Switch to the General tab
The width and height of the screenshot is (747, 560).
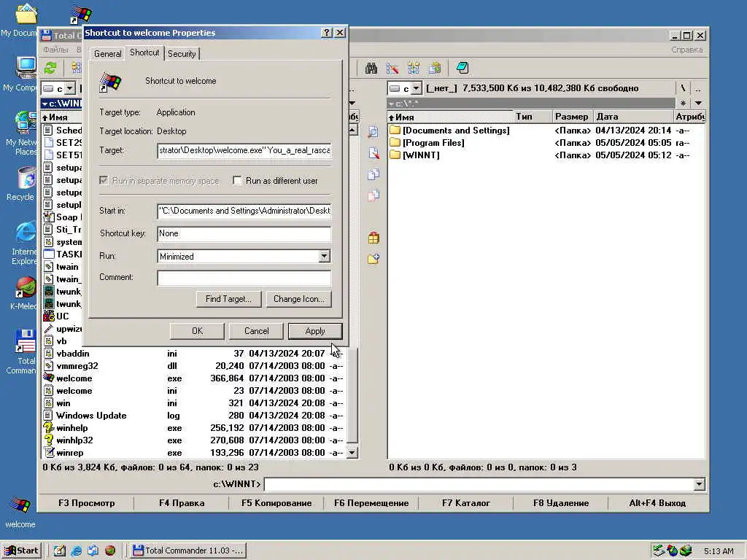click(x=107, y=54)
